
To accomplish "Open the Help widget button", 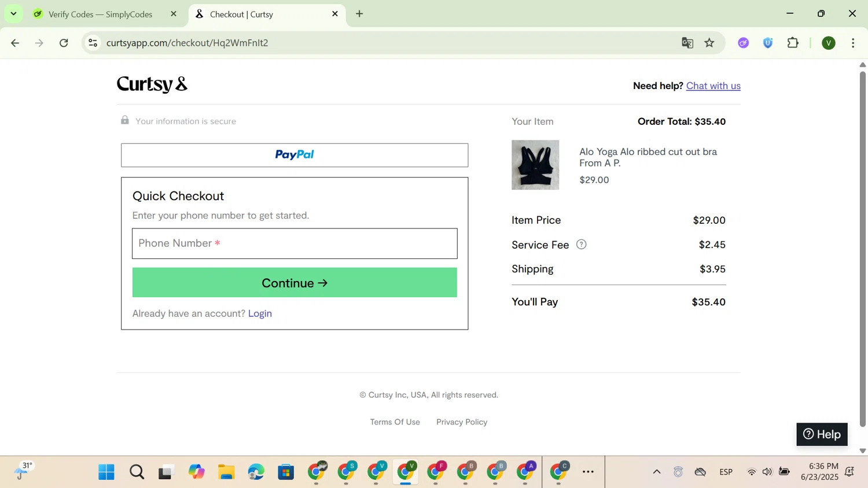I will point(822,434).
